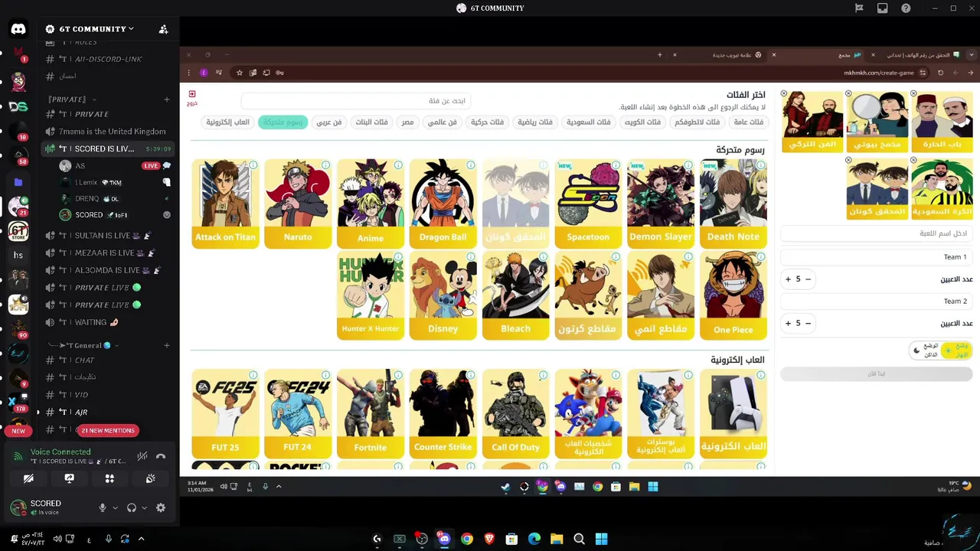Click the خروج exit icon on the page
The height and width of the screenshot is (551, 980).
point(192,97)
